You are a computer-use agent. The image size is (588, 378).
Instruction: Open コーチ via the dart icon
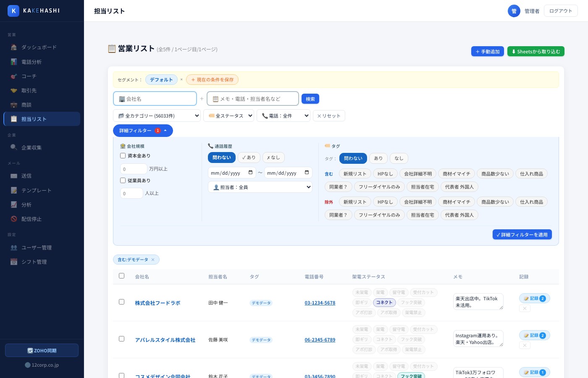(x=14, y=76)
